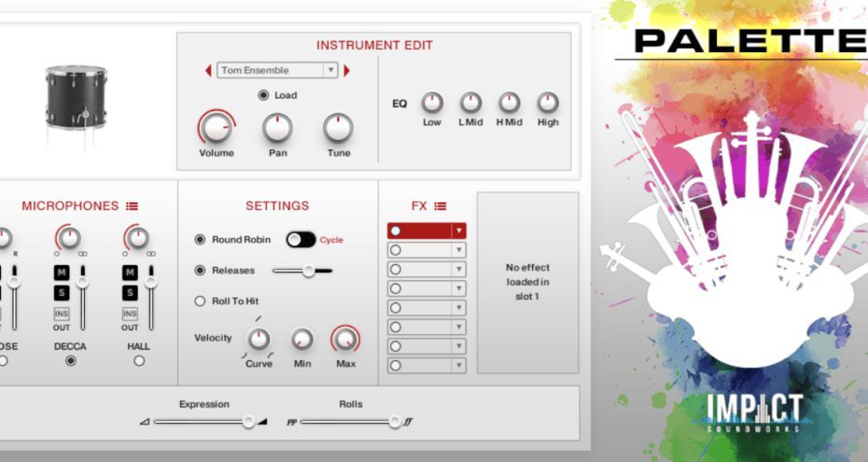Solo the HALL microphone
The height and width of the screenshot is (462, 868).
click(130, 293)
